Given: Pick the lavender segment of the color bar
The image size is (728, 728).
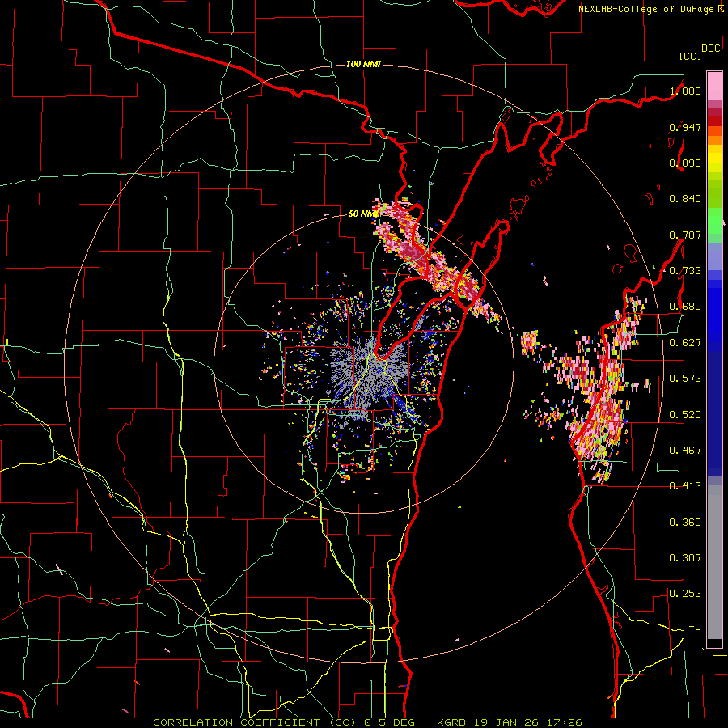Looking at the screenshot, I should [x=714, y=257].
